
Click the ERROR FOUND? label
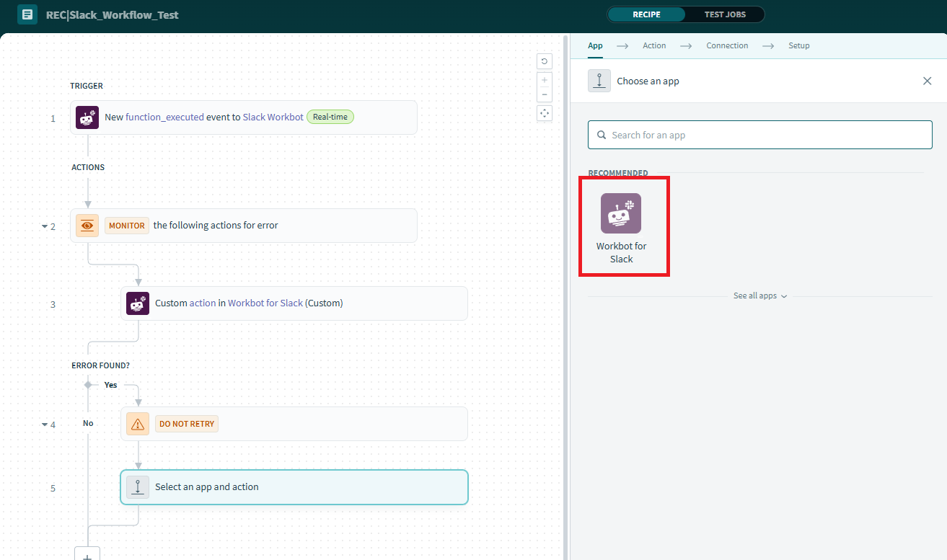pos(100,365)
